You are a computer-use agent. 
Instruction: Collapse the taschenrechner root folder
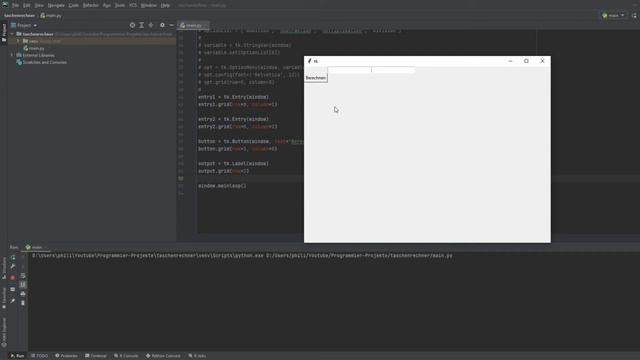12,34
